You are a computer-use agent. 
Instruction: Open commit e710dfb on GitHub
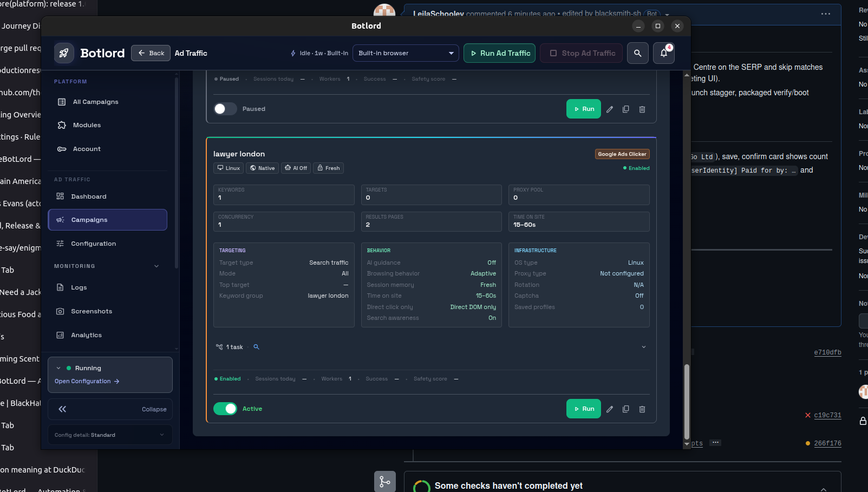pyautogui.click(x=827, y=352)
